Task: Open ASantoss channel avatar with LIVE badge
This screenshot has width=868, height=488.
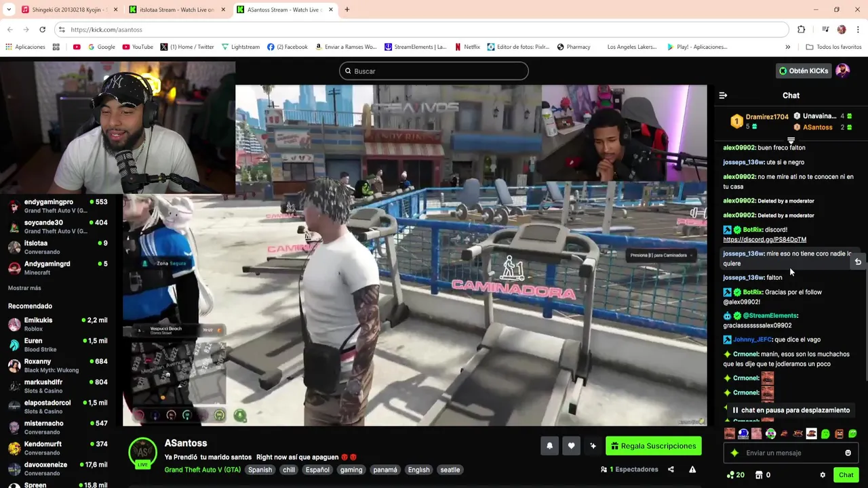Action: click(x=143, y=453)
